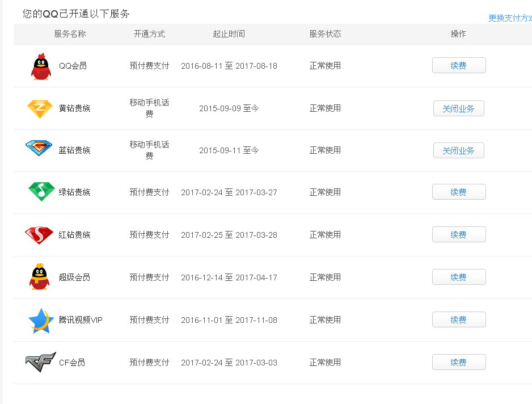Viewport: 532px width, 404px height.
Task: Click the date range 2017-02-24 至 2017-03-27
Action: pyautogui.click(x=229, y=192)
